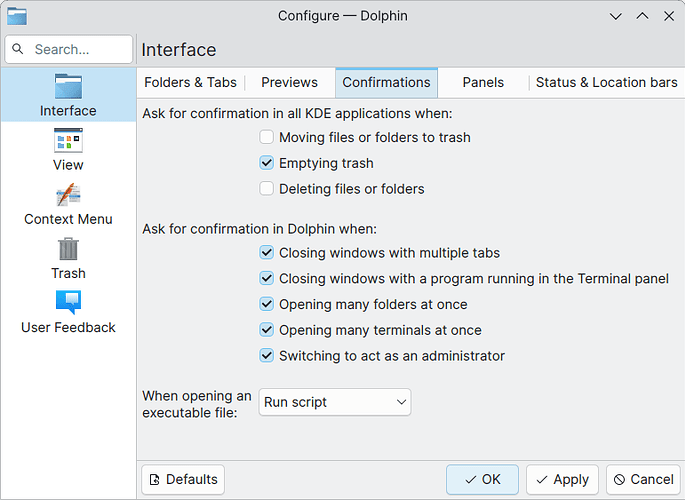This screenshot has width=685, height=500.
Task: Select the Interface folder icon in sidebar
Action: pyautogui.click(x=68, y=86)
